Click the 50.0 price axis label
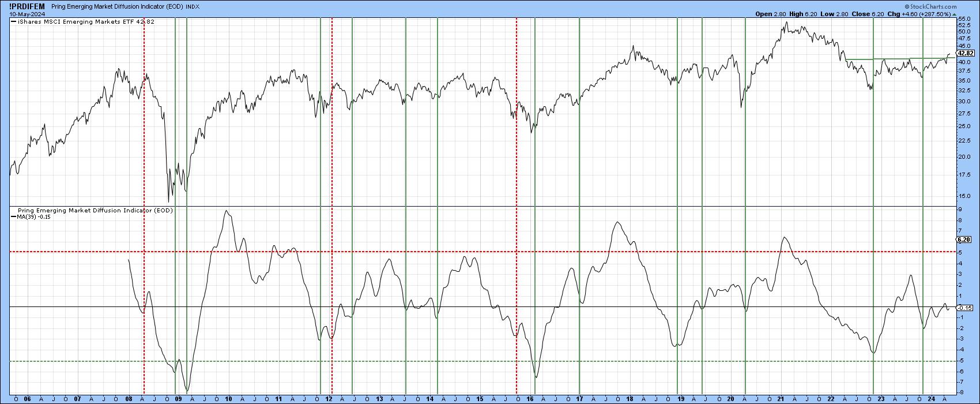The image size is (980, 404). 963,31
